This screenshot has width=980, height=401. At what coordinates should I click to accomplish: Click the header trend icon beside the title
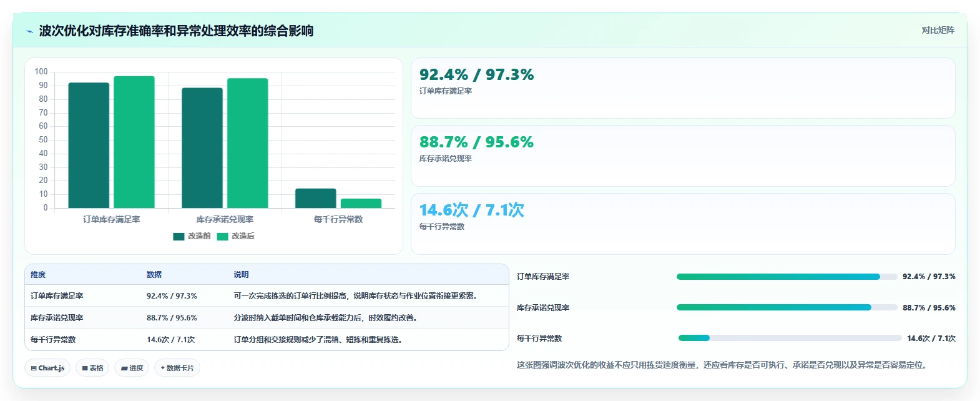29,31
